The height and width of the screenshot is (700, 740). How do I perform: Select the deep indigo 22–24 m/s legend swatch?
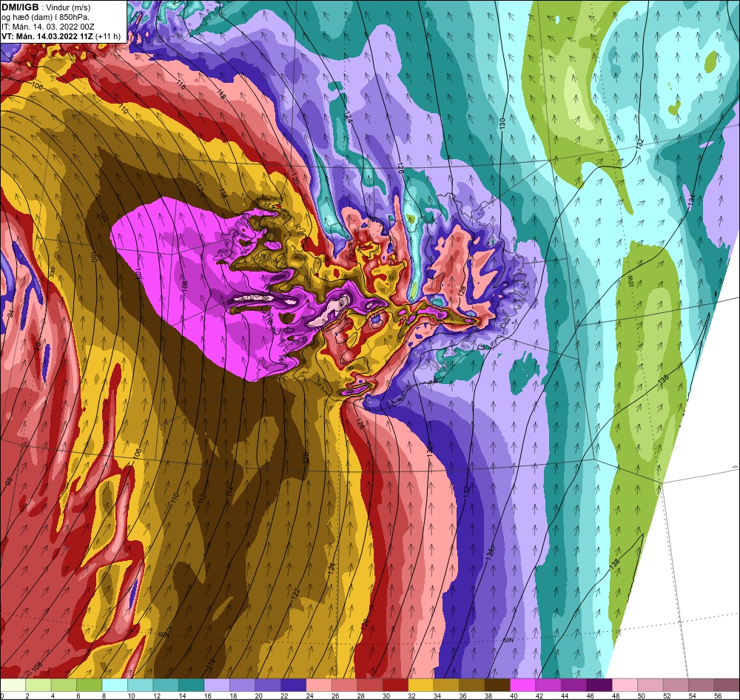click(x=293, y=685)
